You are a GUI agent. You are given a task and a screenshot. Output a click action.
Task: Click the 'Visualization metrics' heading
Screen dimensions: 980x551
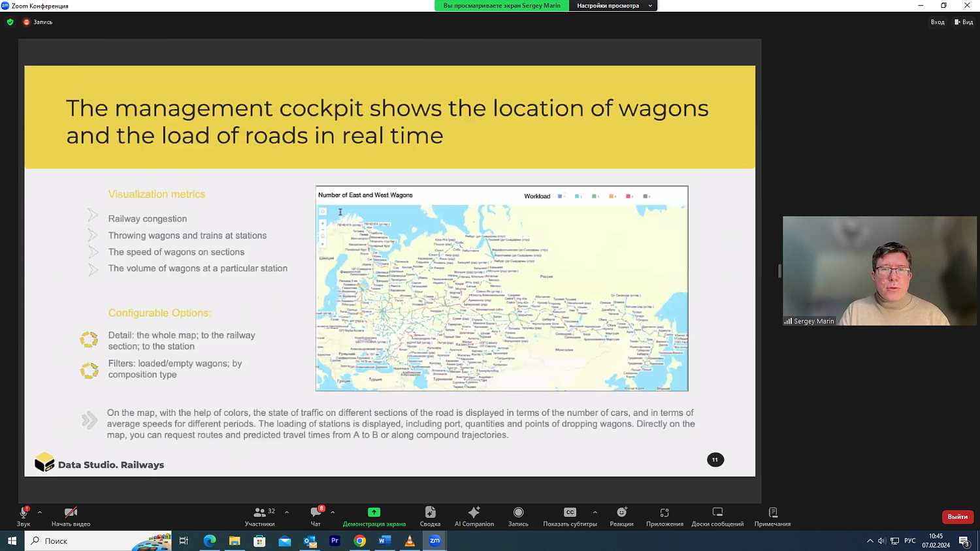coord(157,194)
